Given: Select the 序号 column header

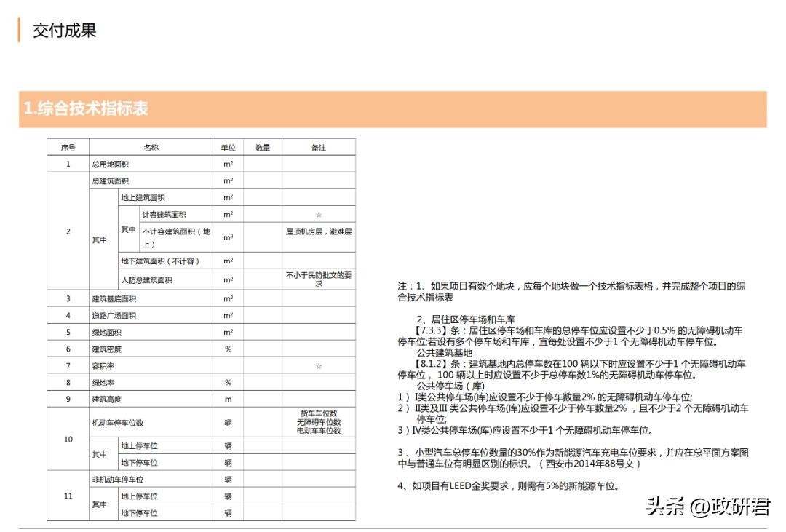Looking at the screenshot, I should click(68, 148).
